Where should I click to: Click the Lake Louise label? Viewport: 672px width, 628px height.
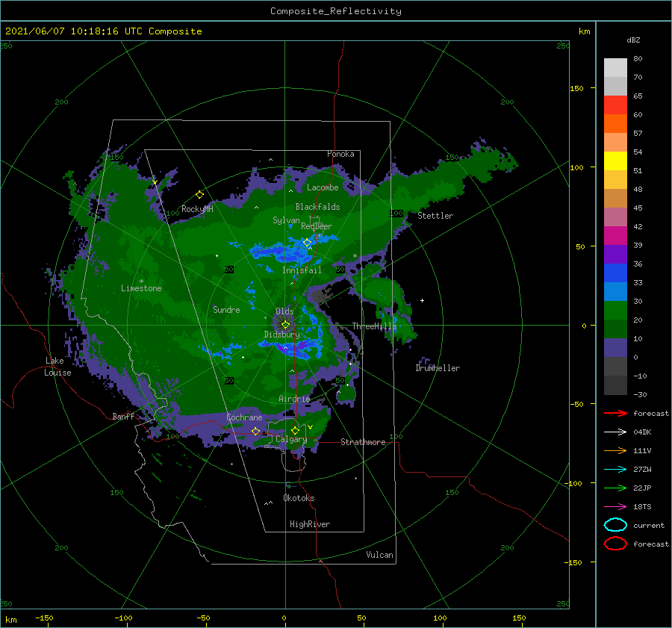pos(57,367)
